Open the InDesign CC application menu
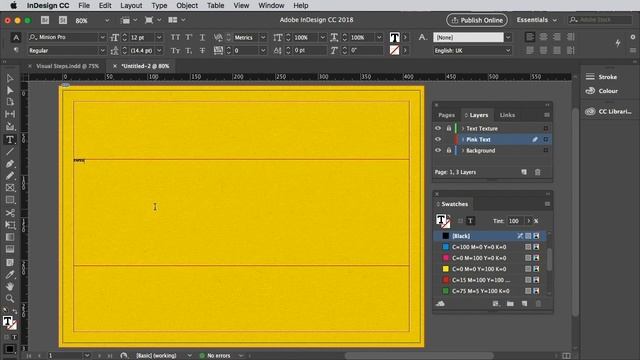Screen dimensions: 640x360 tap(48, 5)
